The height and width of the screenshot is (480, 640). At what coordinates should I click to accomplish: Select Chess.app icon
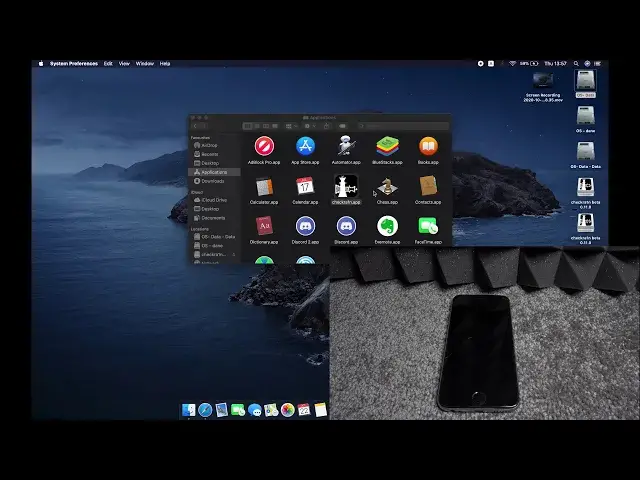pyautogui.click(x=387, y=187)
